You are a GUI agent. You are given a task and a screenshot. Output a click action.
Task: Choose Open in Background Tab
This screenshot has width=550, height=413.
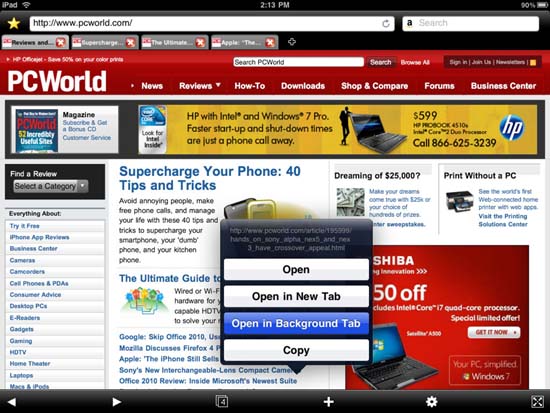pos(296,323)
